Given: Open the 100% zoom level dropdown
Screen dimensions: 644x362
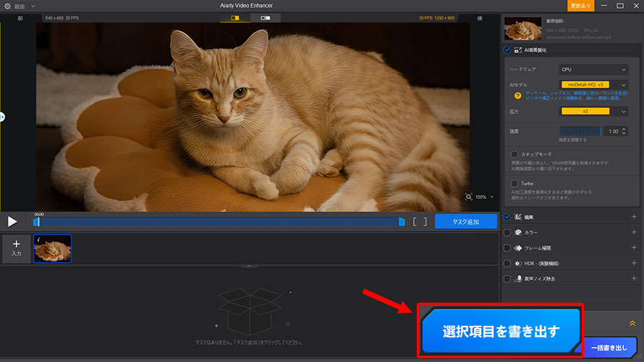Looking at the screenshot, I should click(x=485, y=197).
